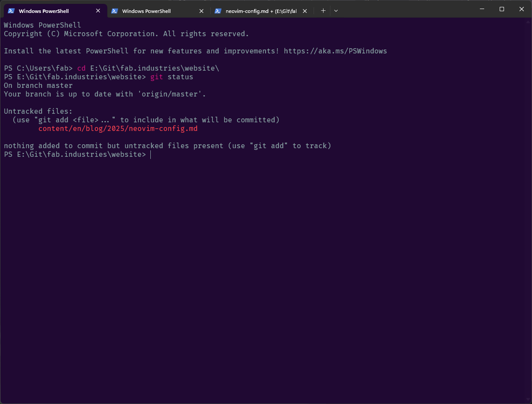
Task: Open the https://aka.ms/PSWindows link
Action: [335, 51]
